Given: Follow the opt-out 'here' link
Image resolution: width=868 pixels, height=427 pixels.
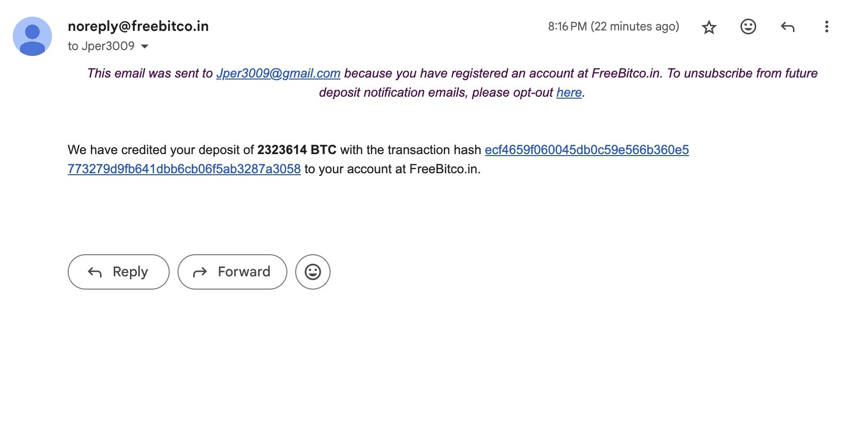Looking at the screenshot, I should point(569,92).
